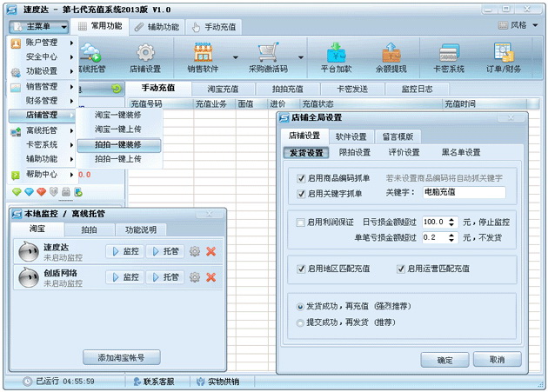Click the grey shield icon

[53, 192]
